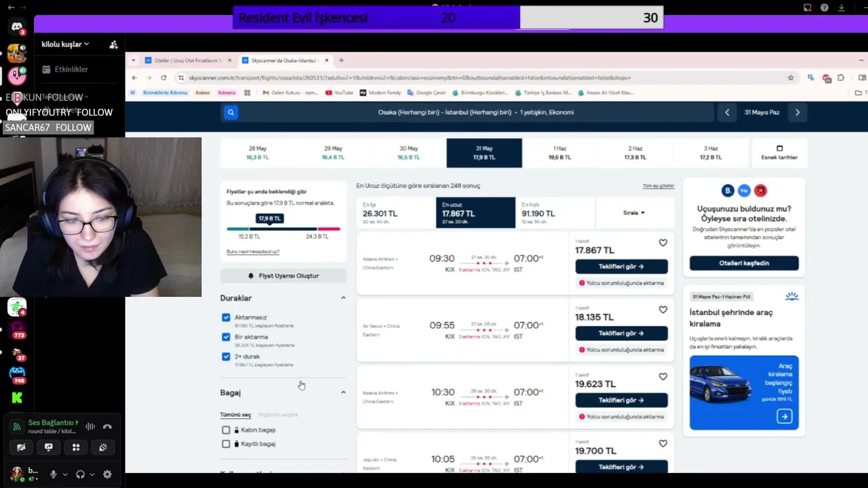Turn on camera in Discord voice panel
The image size is (868, 488).
pyautogui.click(x=21, y=447)
